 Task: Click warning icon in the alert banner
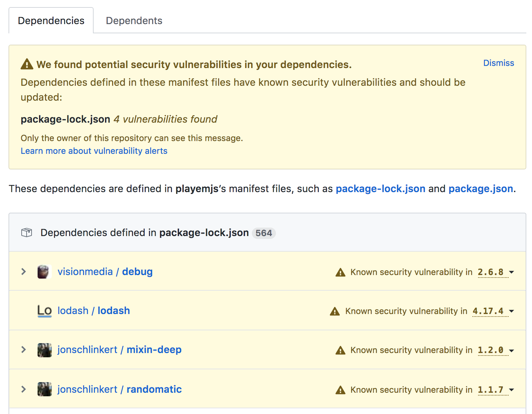tap(27, 64)
